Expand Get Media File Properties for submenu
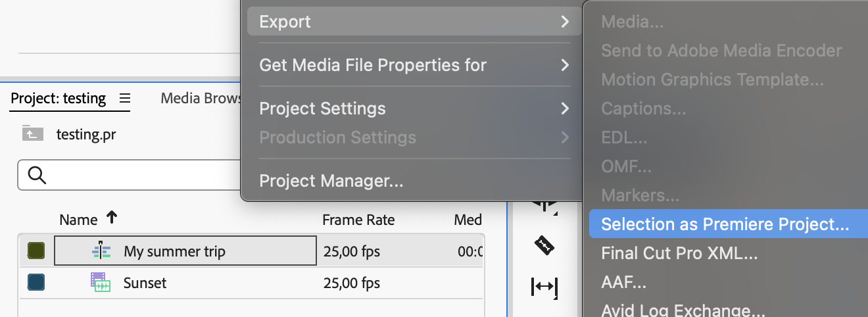The image size is (868, 317). click(x=565, y=65)
